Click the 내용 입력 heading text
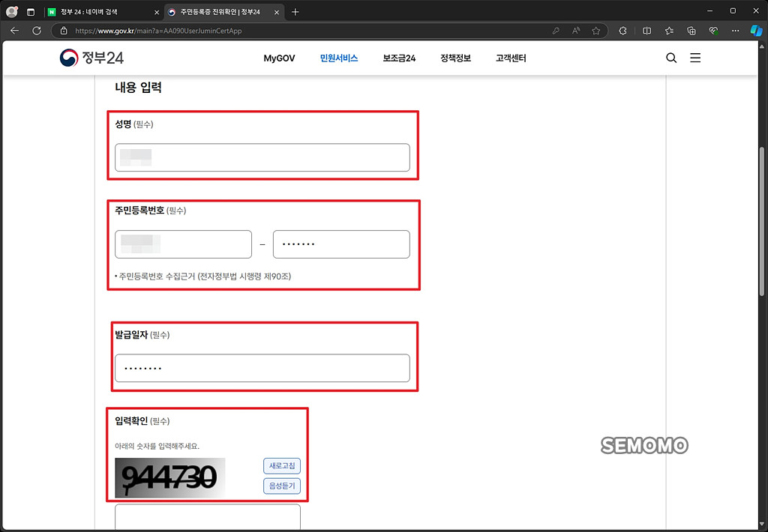 (x=138, y=88)
